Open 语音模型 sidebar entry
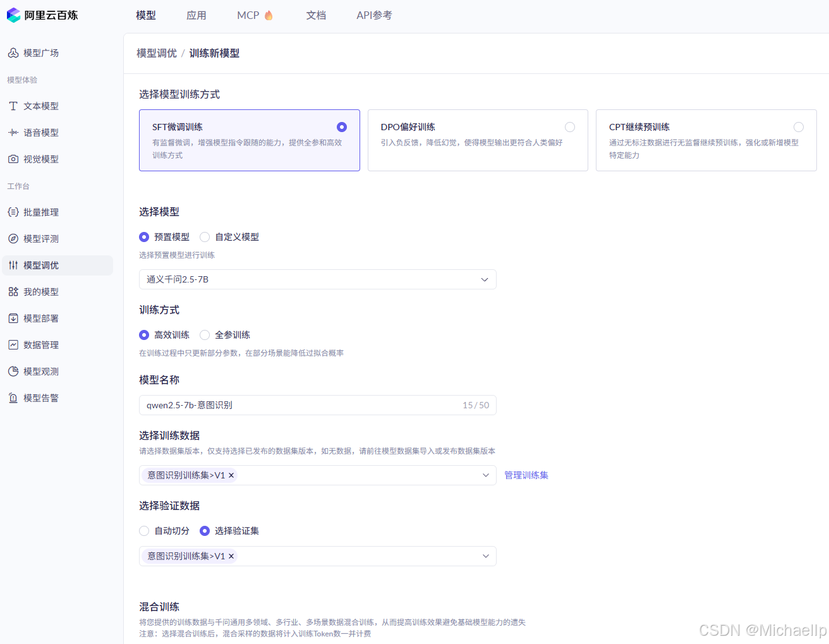This screenshot has width=829, height=644. [x=57, y=133]
